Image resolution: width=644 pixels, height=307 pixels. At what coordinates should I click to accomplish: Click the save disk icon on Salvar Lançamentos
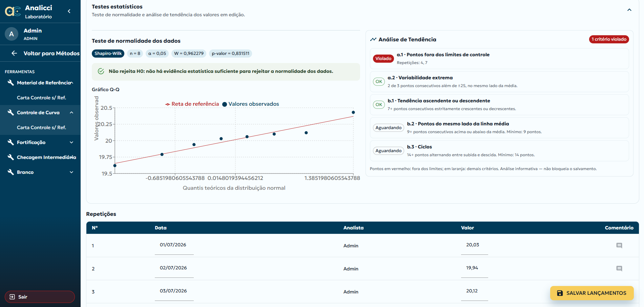coord(560,293)
